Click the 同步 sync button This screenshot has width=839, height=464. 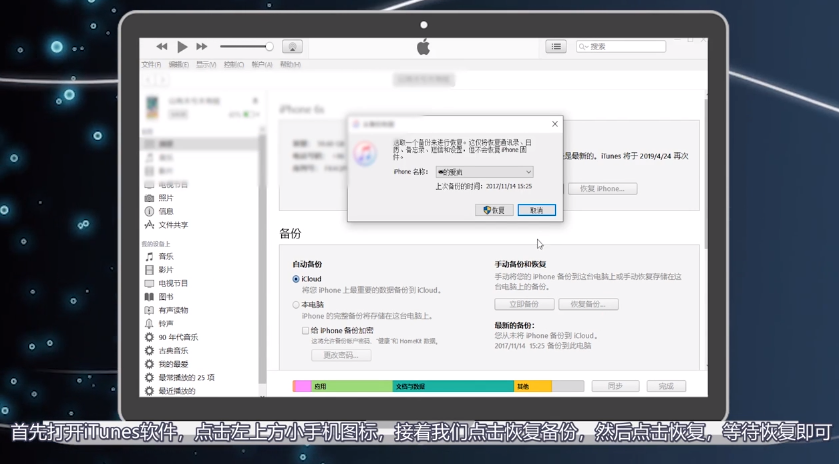pos(615,386)
